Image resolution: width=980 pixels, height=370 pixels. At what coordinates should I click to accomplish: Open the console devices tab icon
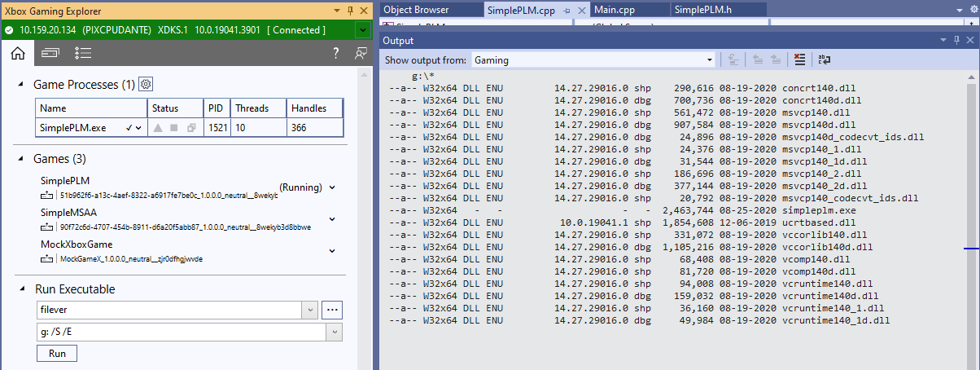click(x=50, y=53)
